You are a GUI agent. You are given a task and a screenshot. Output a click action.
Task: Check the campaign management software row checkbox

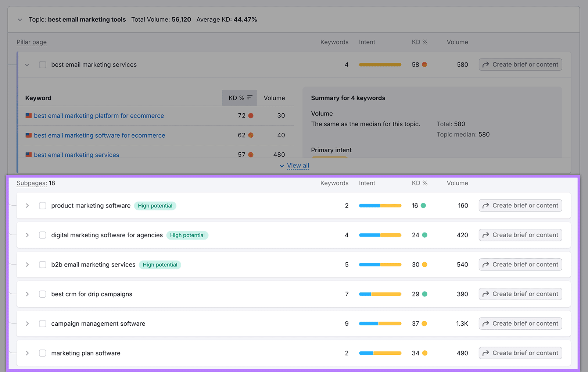[x=42, y=323]
